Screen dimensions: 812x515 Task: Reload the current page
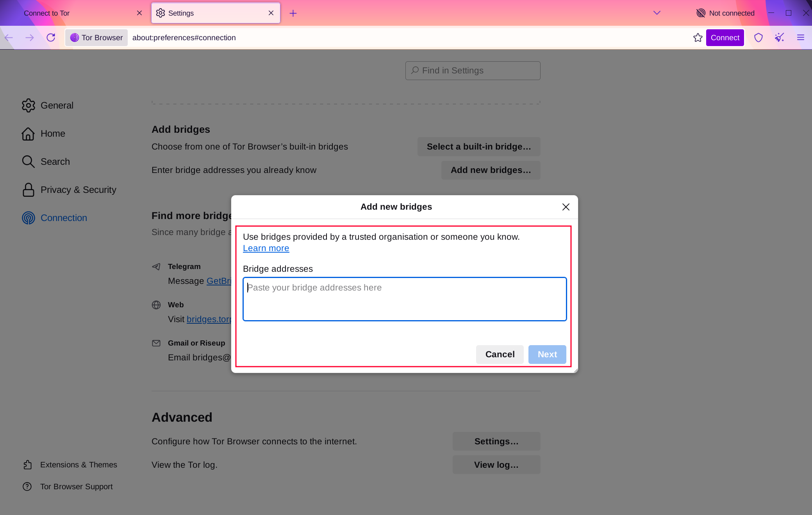(51, 37)
